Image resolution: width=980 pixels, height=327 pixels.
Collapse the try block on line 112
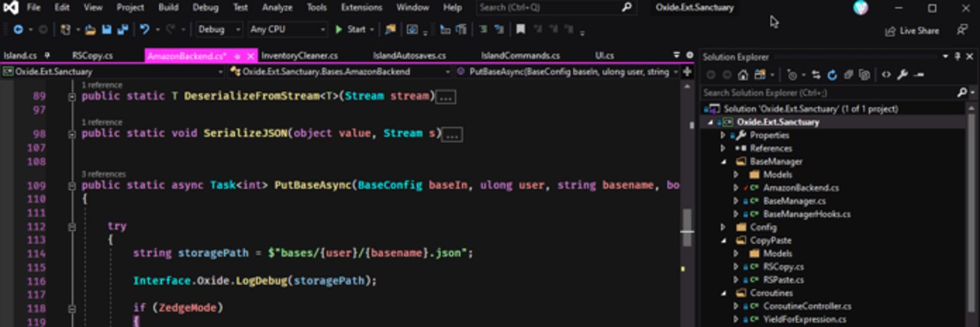point(72,227)
